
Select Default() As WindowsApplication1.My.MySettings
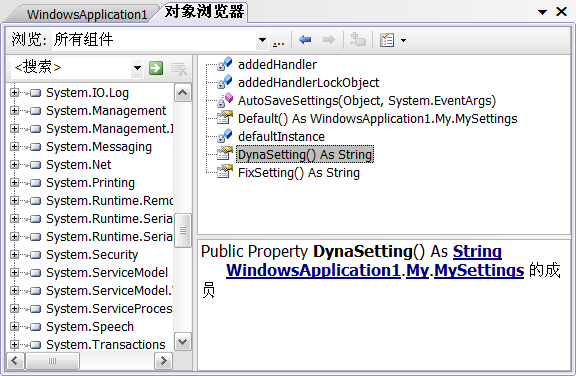(377, 119)
